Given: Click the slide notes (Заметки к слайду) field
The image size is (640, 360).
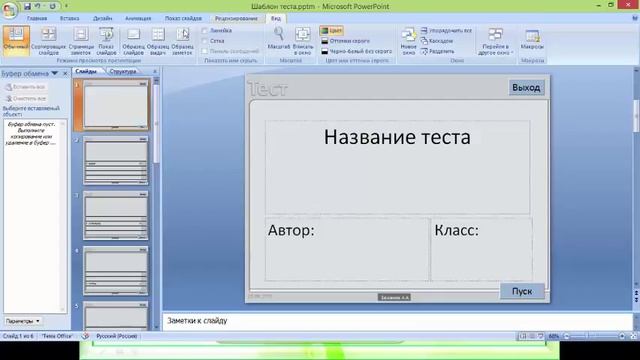Looking at the screenshot, I should point(398,321).
